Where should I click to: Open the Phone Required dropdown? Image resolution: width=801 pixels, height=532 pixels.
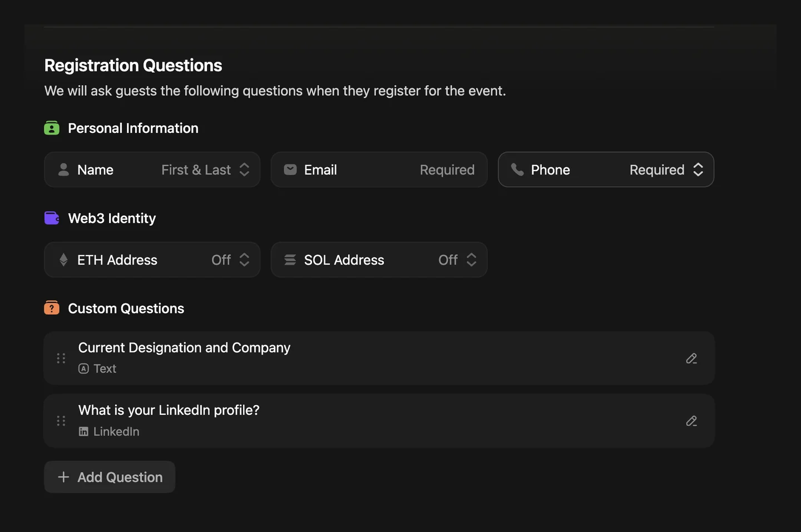tap(606, 170)
